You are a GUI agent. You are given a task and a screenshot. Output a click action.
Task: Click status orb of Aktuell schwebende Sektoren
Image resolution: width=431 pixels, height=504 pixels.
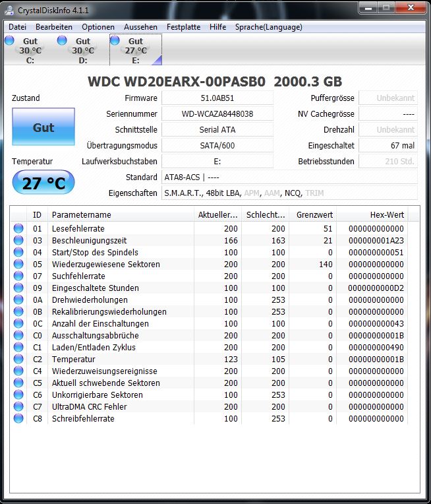[18, 383]
